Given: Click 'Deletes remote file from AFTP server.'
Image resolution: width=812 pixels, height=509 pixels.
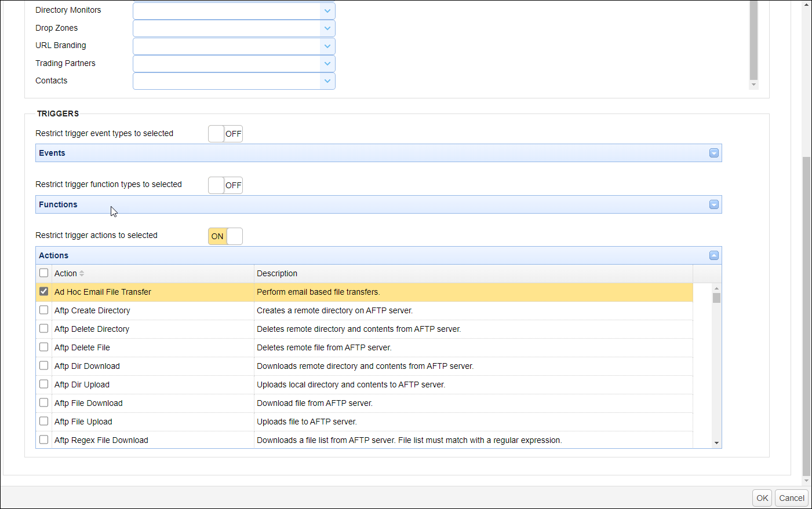Looking at the screenshot, I should point(324,347).
